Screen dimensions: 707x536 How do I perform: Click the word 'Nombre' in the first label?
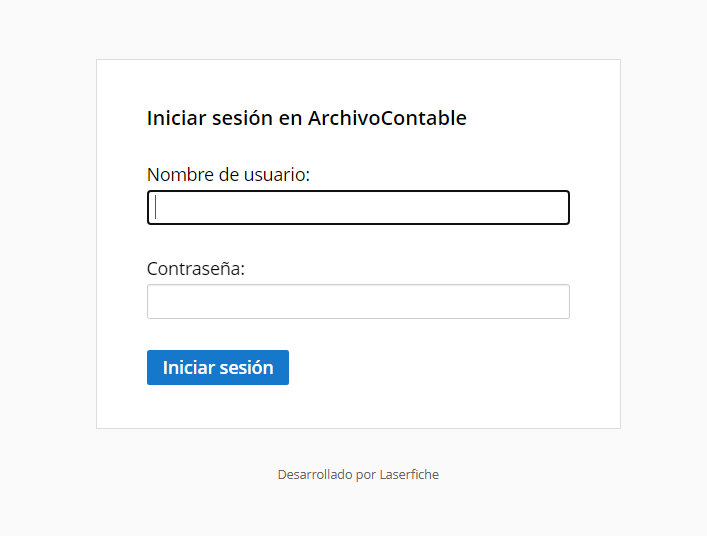[180, 174]
